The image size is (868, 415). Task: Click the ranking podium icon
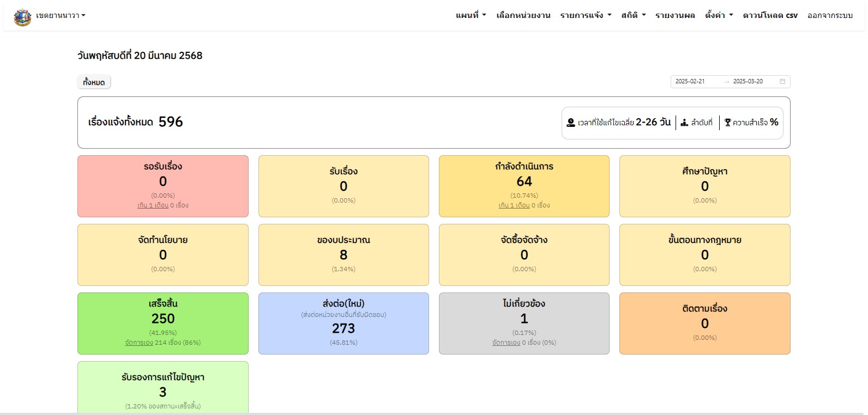[684, 123]
